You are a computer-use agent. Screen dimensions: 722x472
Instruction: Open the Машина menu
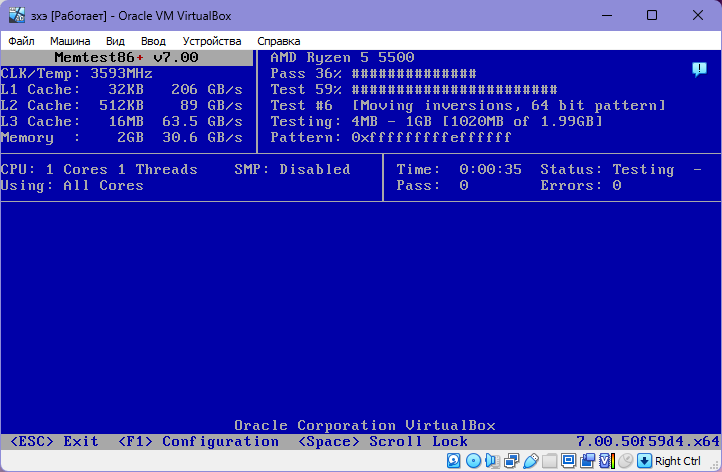click(70, 41)
